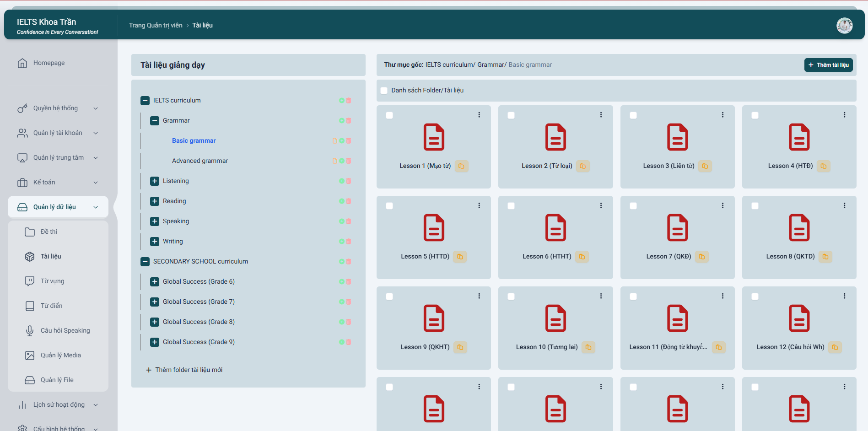Expand the Reading folder in the tree

[155, 201]
